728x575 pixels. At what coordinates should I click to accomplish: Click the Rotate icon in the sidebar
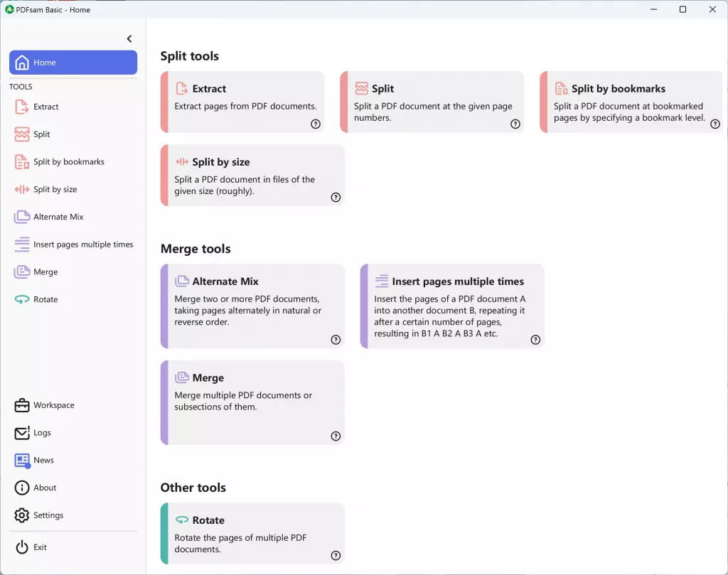pyautogui.click(x=21, y=299)
